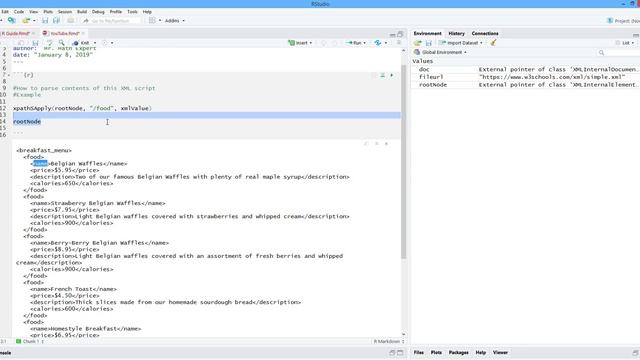Click the Belgian Waffles name line in output
This screenshot has width=640, height=360.
[x=79, y=164]
